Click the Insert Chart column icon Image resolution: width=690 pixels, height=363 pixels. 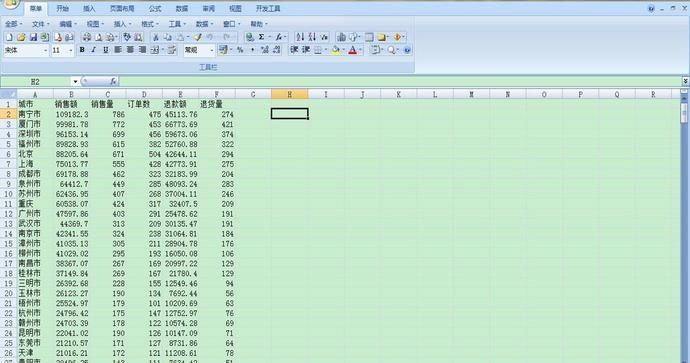(341, 37)
